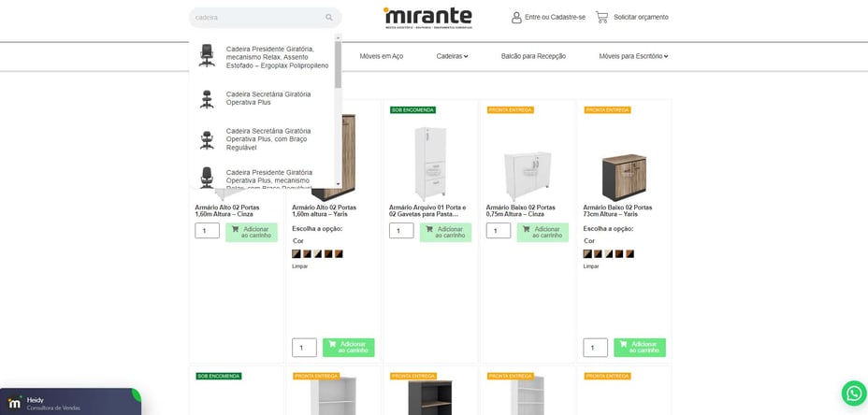Open the Móveis em Aço menu item

(382, 56)
